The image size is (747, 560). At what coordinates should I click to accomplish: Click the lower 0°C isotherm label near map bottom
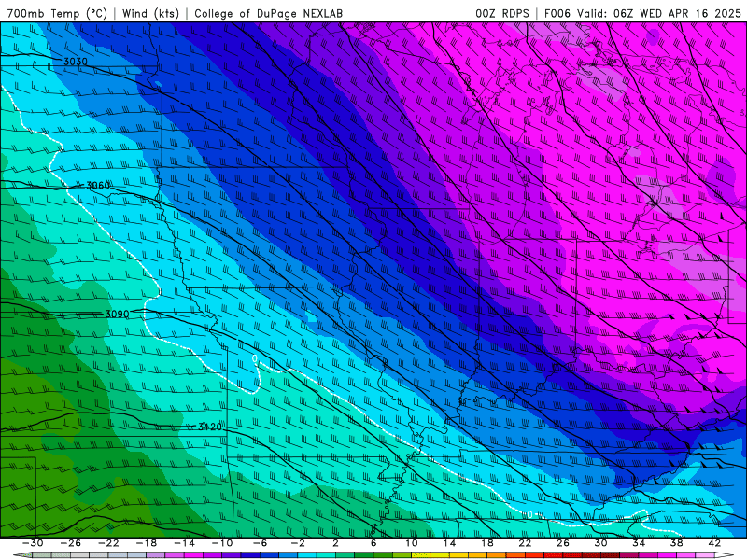tap(529, 514)
